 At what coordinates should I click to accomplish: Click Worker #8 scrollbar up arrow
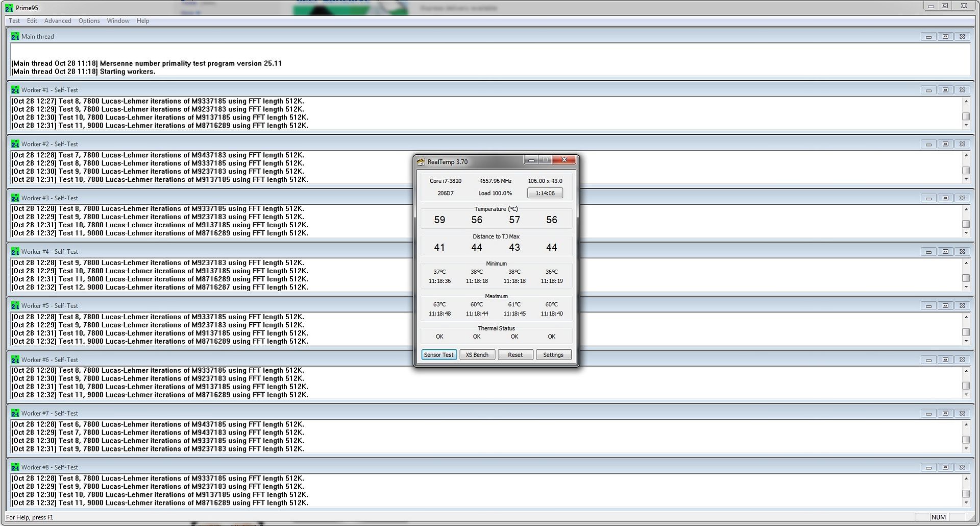point(966,479)
